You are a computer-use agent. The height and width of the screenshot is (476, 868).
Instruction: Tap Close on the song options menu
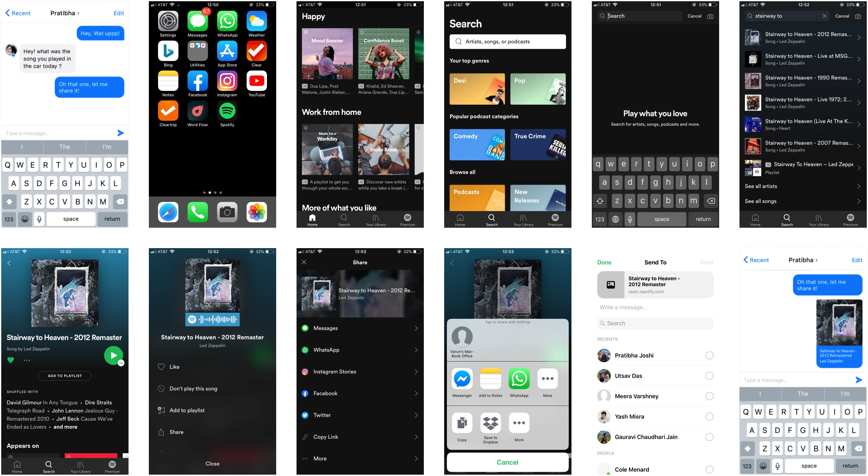212,463
